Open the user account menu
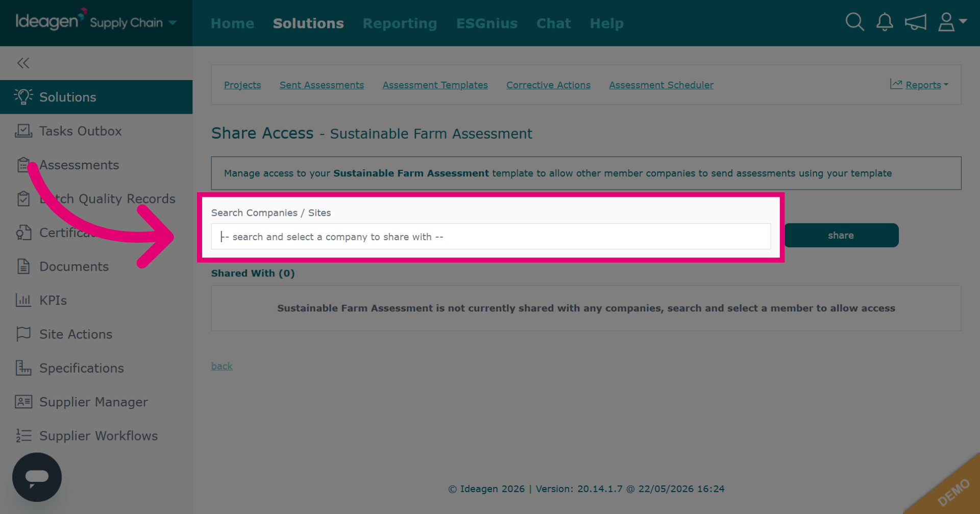The width and height of the screenshot is (980, 514). [x=952, y=22]
